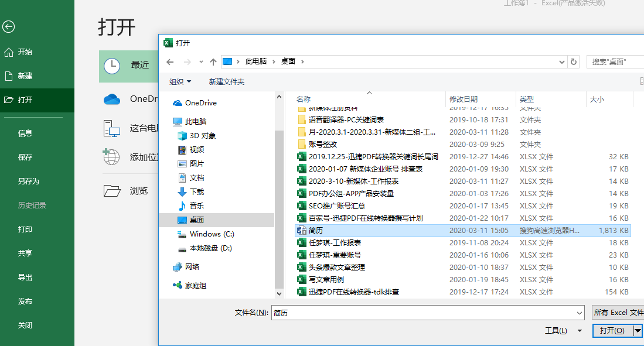Click the OneDrive cloud icon in backstage
This screenshot has height=346, width=644.
coord(112,100)
